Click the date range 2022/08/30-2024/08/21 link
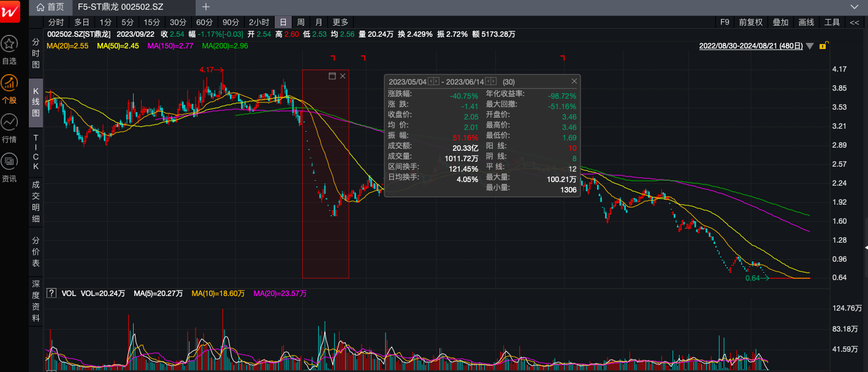The height and width of the screenshot is (372, 868). point(751,46)
